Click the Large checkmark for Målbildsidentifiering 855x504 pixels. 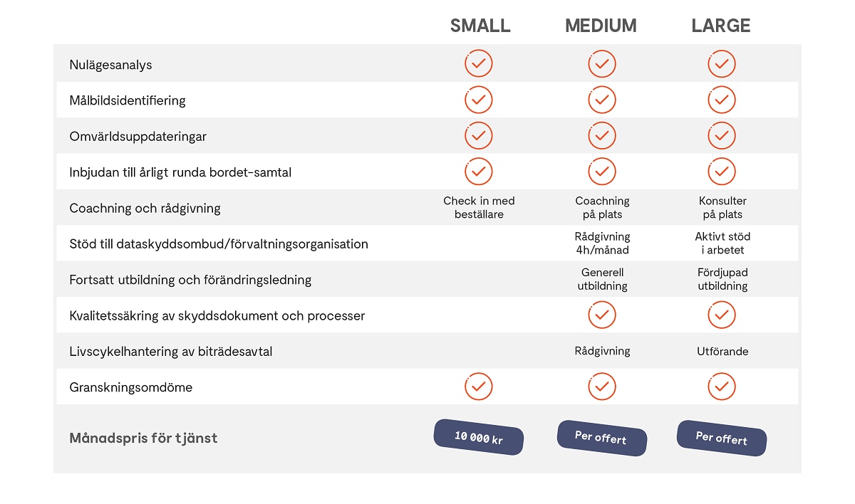(722, 100)
